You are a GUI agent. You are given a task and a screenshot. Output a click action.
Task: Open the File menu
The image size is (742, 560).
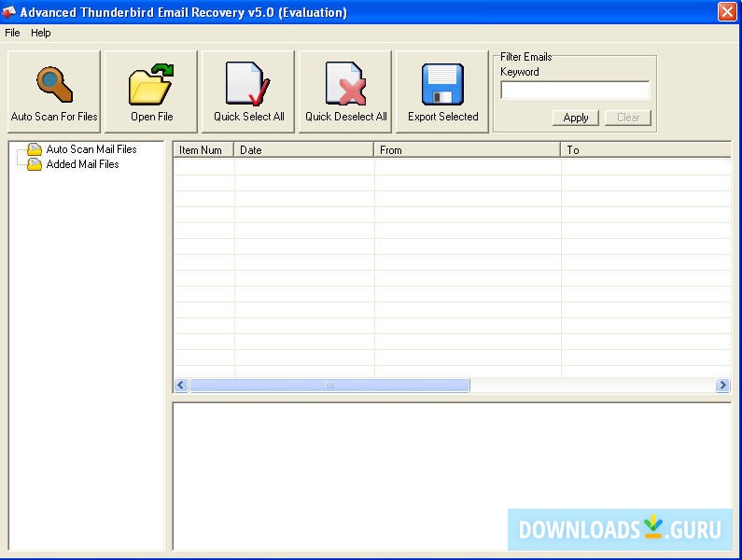[x=12, y=33]
